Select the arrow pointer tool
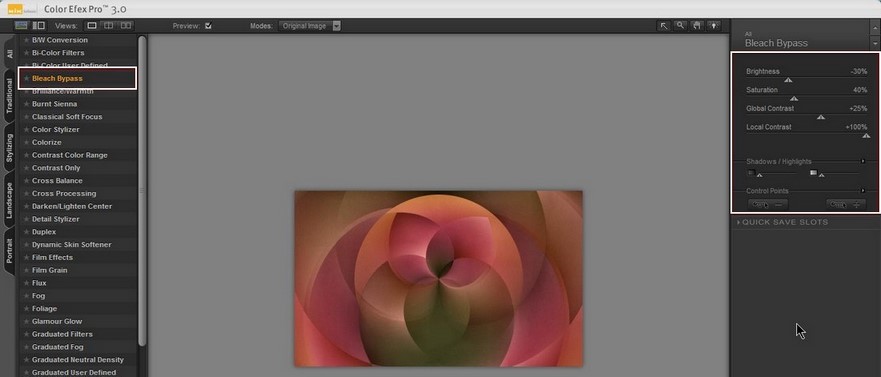The height and width of the screenshot is (377, 881). [664, 26]
